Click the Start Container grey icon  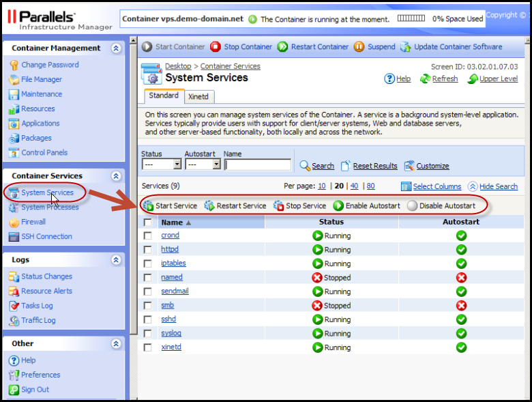coord(147,46)
